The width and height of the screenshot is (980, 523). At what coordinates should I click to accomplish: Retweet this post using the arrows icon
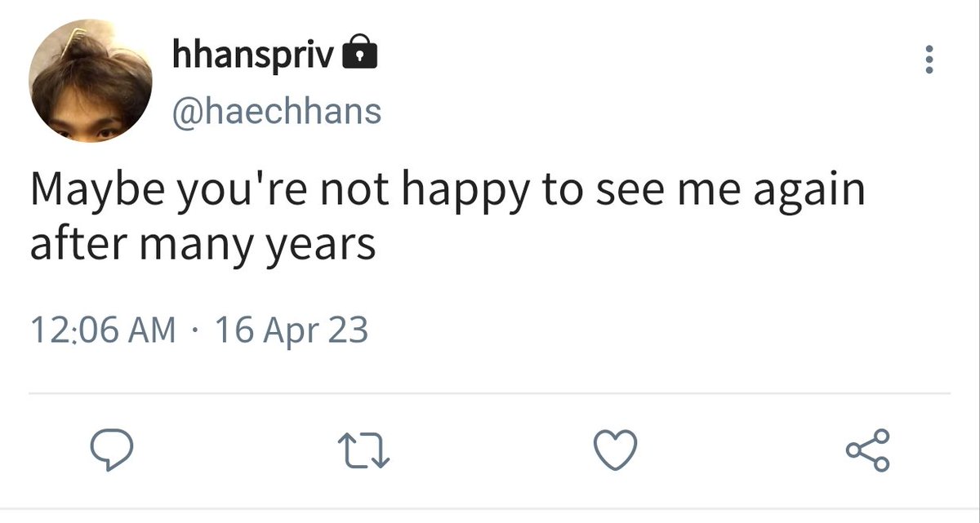[x=361, y=451]
